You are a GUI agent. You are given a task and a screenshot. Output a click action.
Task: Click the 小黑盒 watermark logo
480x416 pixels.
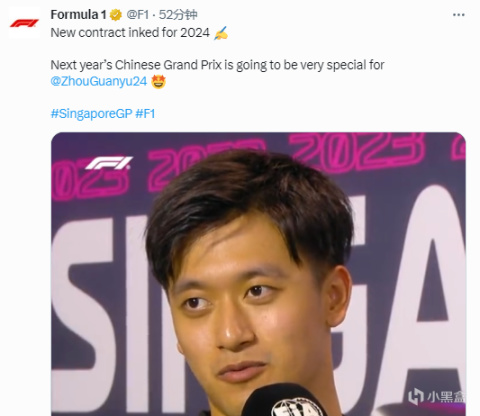point(437,397)
